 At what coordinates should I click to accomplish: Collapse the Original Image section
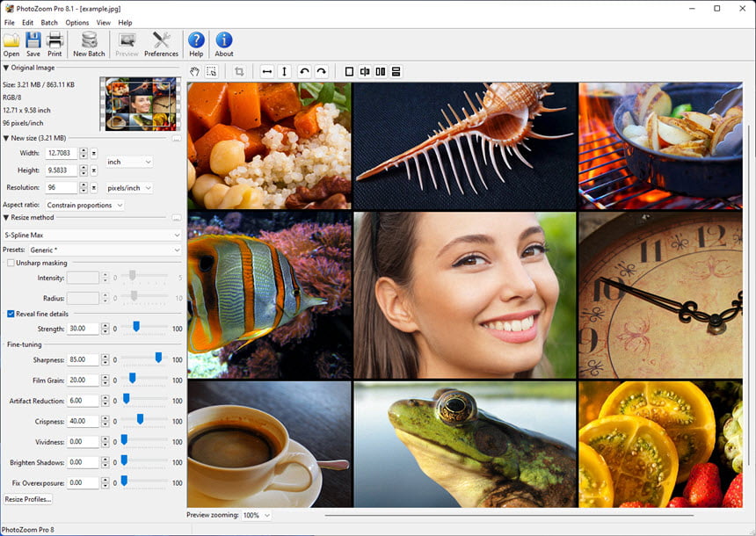[x=6, y=68]
